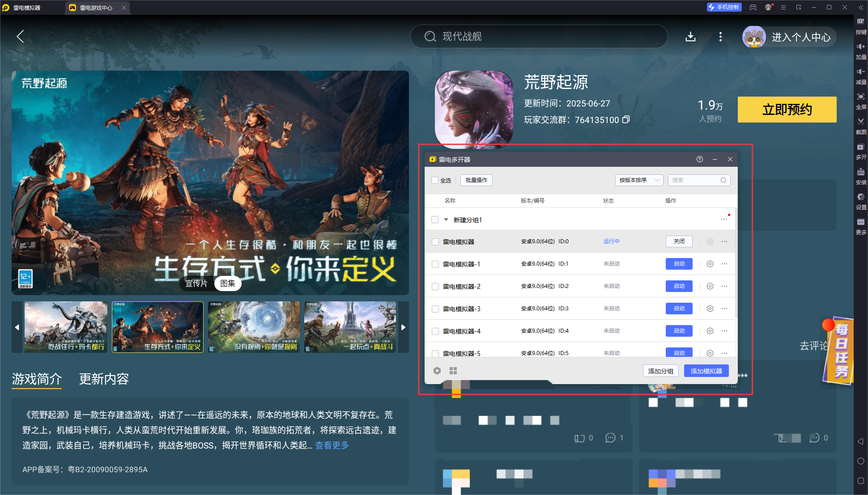Tap the Android recents square button
The height and width of the screenshot is (495, 868).
point(860,481)
